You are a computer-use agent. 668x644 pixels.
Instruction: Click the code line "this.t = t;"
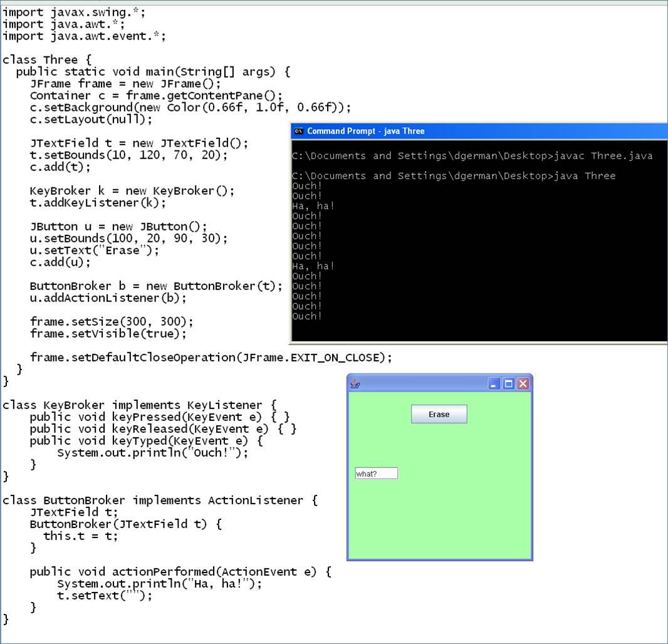(80, 536)
